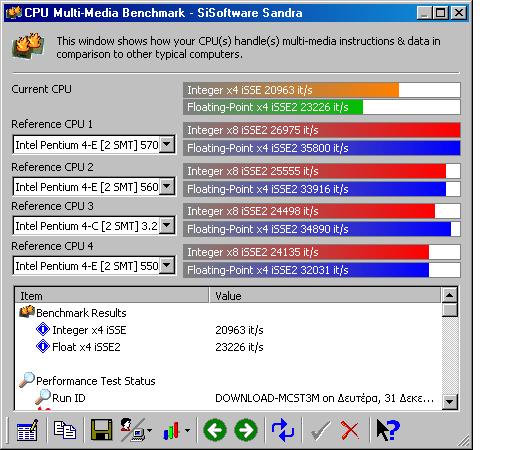This screenshot has width=512, height=450.
Task: Click the Value column header
Action: pyautogui.click(x=325, y=296)
